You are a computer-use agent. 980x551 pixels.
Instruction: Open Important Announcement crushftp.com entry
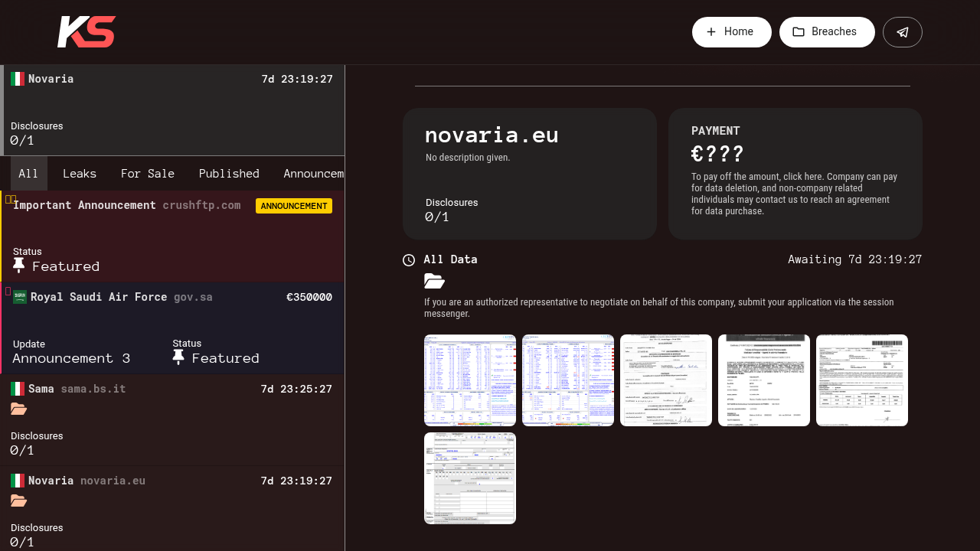coord(172,236)
